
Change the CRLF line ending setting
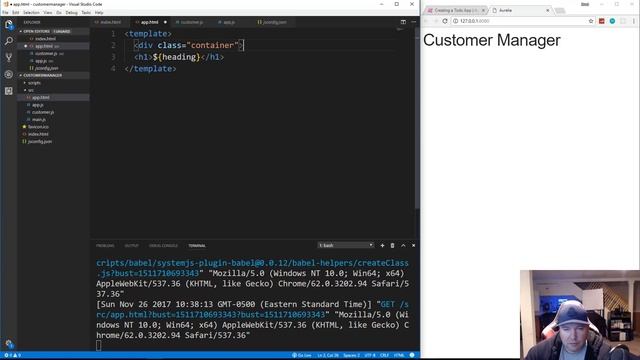coord(384,356)
